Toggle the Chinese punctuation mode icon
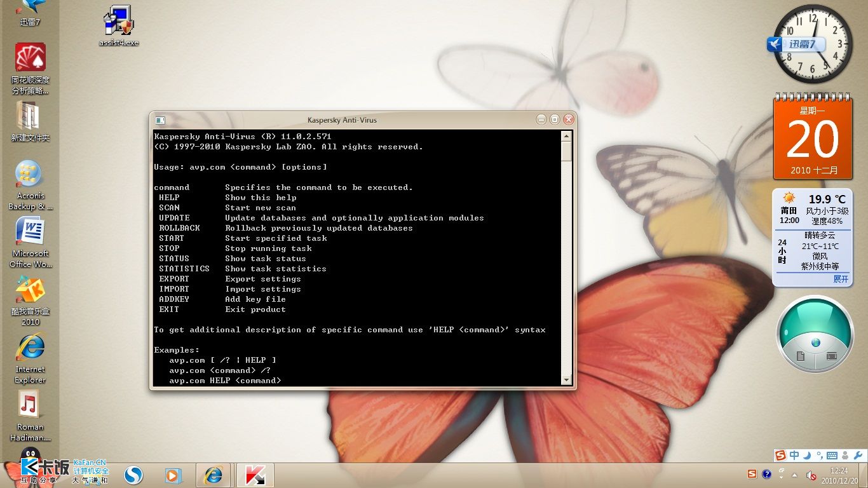The image size is (868, 488). (820, 455)
